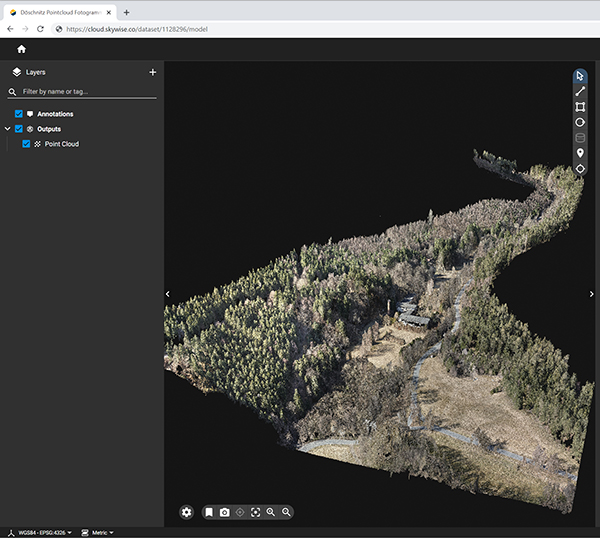Image resolution: width=600 pixels, height=538 pixels.
Task: Select the Point Cloud layer label
Action: click(x=62, y=144)
